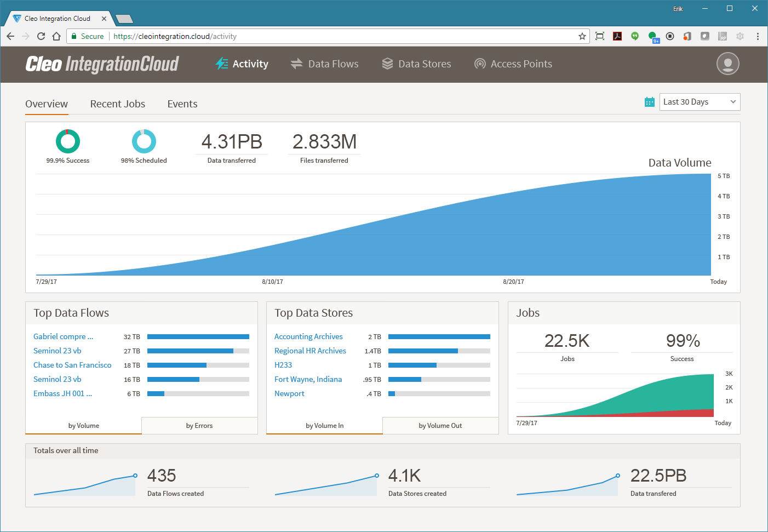The width and height of the screenshot is (768, 532).
Task: Open the Chase to San Francisco flow
Action: (x=72, y=365)
